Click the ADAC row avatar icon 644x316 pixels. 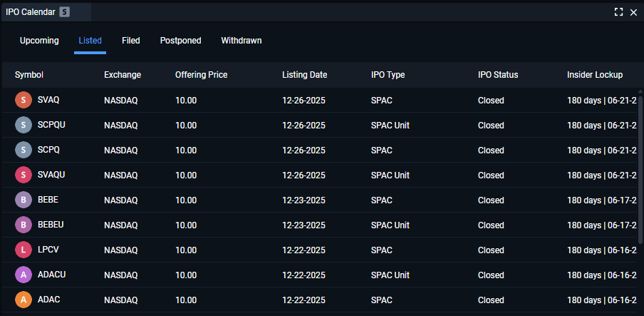pos(24,300)
